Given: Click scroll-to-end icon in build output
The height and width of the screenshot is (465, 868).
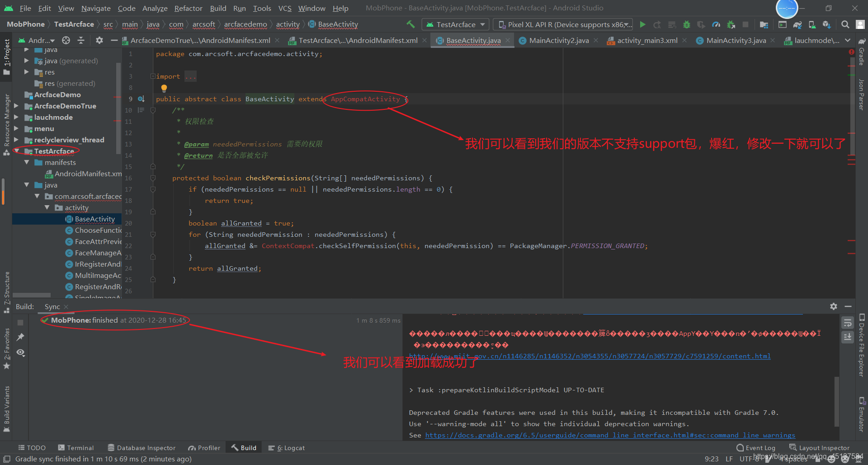Looking at the screenshot, I should 848,337.
